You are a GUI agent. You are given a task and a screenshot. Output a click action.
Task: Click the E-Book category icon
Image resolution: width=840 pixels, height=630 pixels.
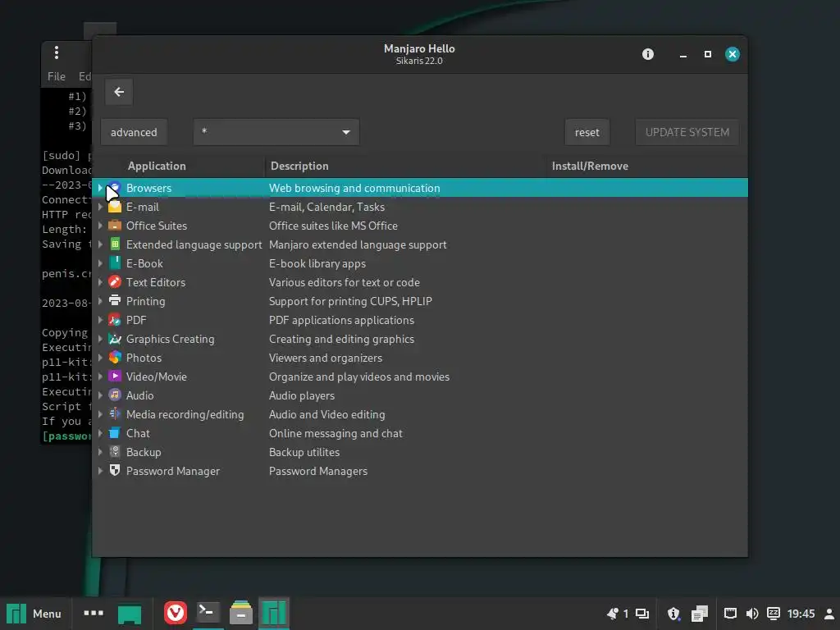tap(115, 263)
